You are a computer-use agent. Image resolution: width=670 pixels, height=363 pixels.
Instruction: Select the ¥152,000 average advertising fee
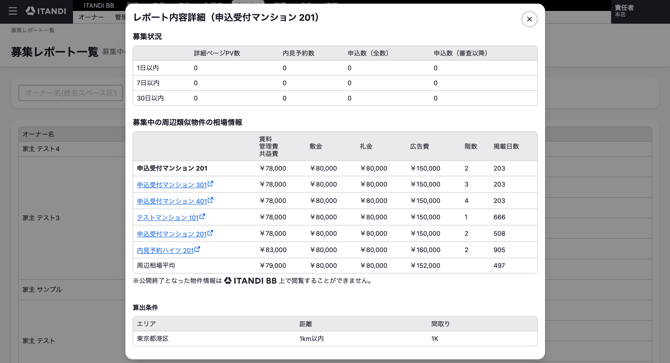[x=425, y=265]
